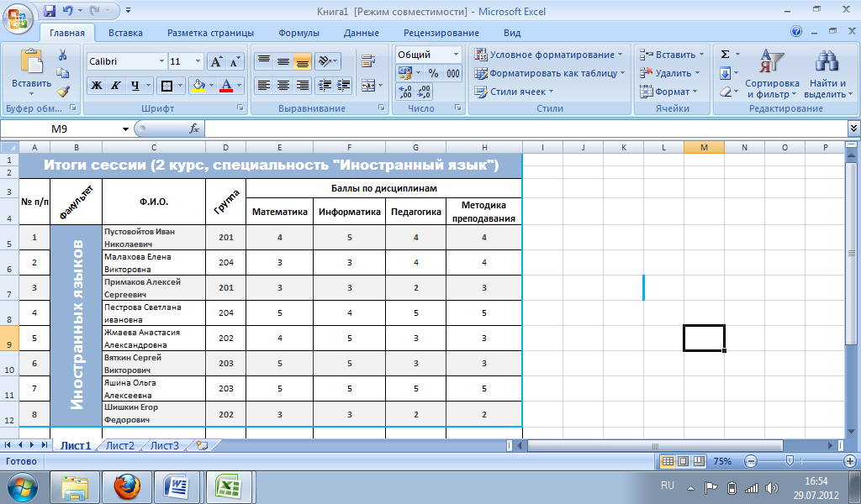Click the zoom slider handle

(x=790, y=461)
